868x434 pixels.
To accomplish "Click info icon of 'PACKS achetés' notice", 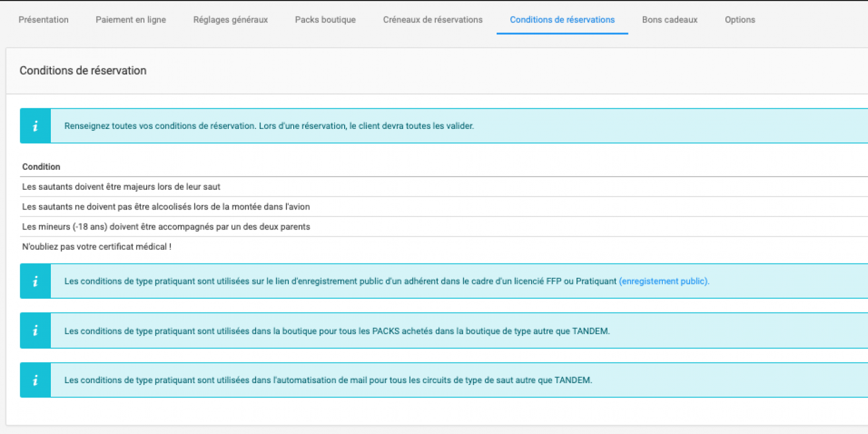I will [x=35, y=330].
